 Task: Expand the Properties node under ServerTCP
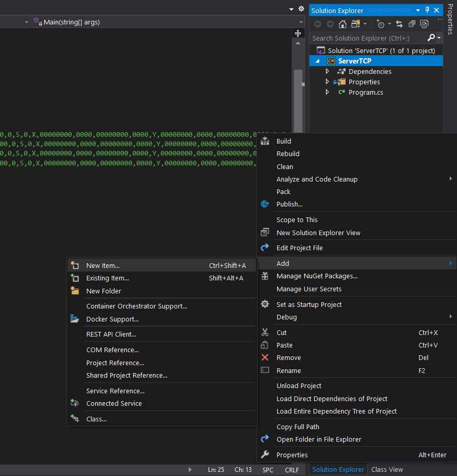327,82
